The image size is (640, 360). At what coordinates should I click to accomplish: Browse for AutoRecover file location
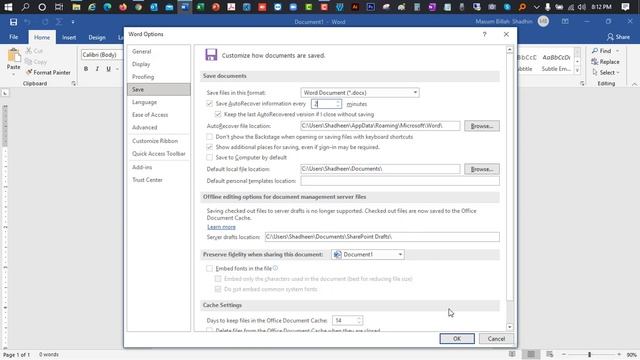click(482, 126)
